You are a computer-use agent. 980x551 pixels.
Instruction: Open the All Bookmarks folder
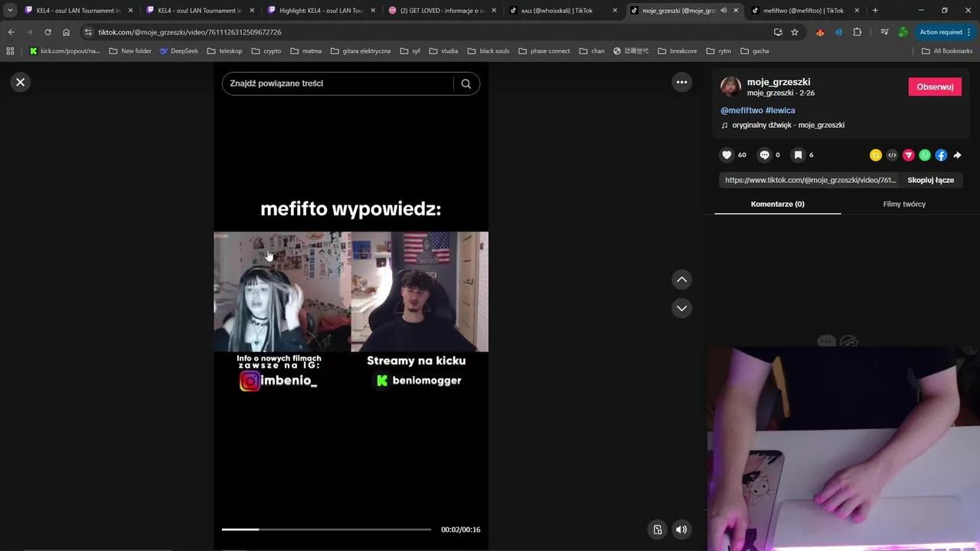pos(946,51)
